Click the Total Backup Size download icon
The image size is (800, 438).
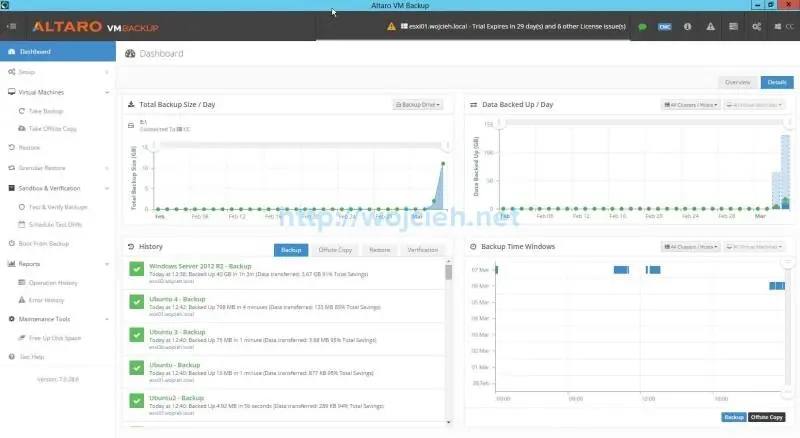click(131, 104)
